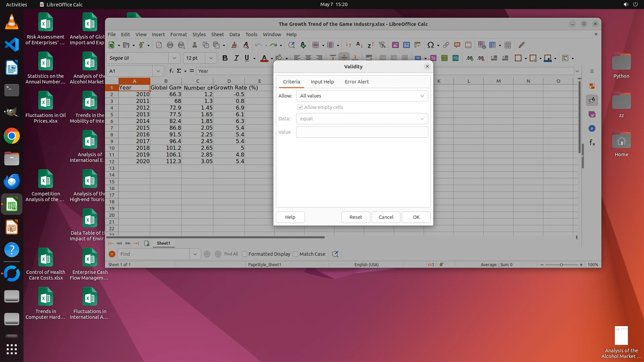Open the 12 pt font size dropdown
The height and width of the screenshot is (362, 644).
(x=211, y=58)
